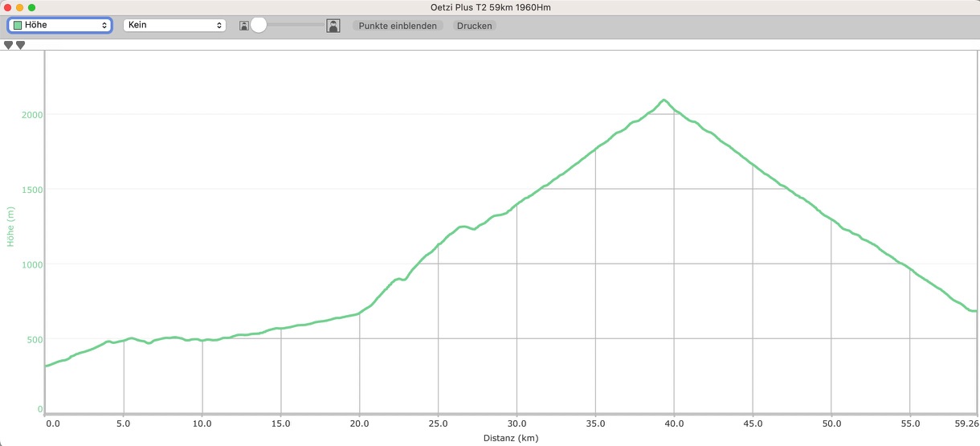980x446 pixels.
Task: Click the green color square beside Höhe
Action: coord(17,26)
